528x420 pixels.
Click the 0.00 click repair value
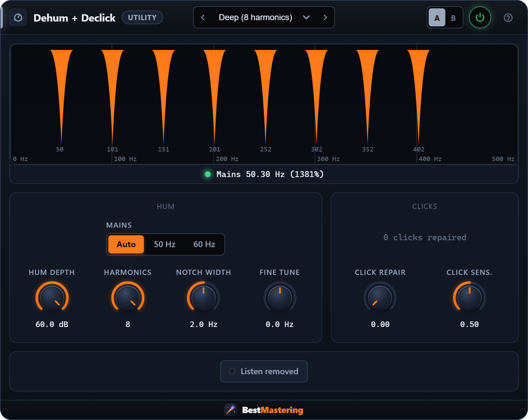pyautogui.click(x=380, y=324)
